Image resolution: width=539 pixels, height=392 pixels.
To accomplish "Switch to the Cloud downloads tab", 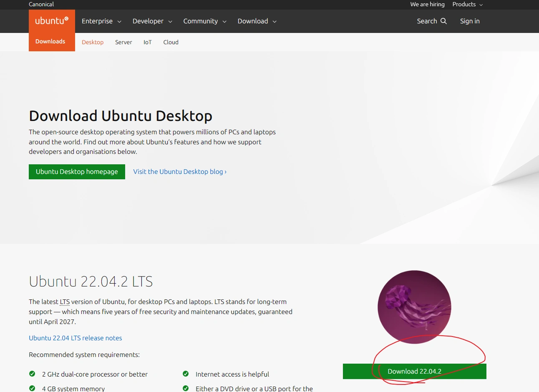I will pos(171,42).
